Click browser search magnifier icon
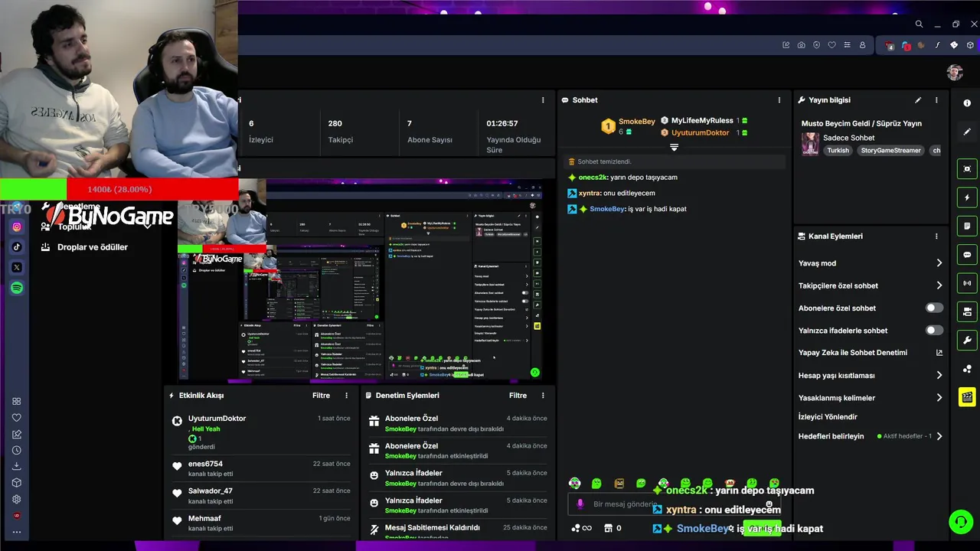This screenshot has width=980, height=551. click(919, 24)
